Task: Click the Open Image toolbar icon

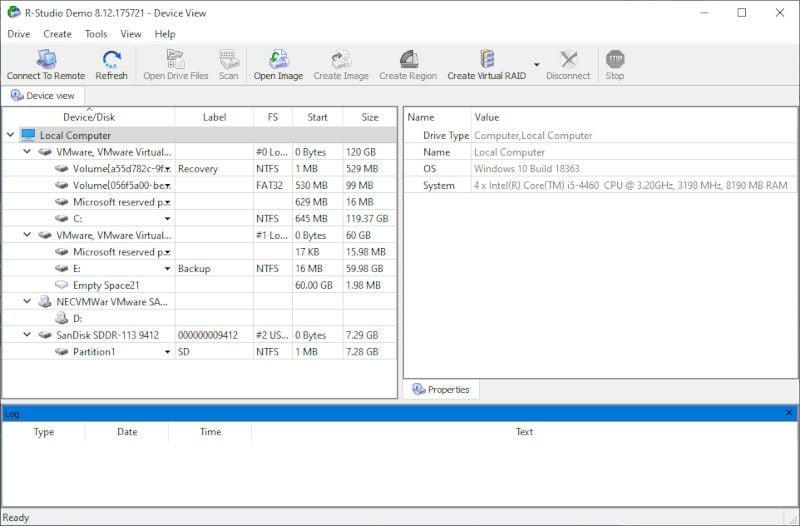Action: 279,59
